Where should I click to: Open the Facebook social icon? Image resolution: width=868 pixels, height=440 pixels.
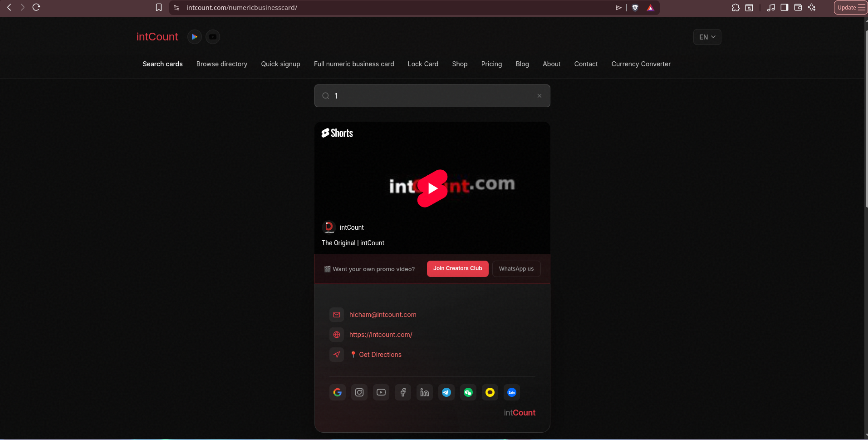click(x=403, y=392)
